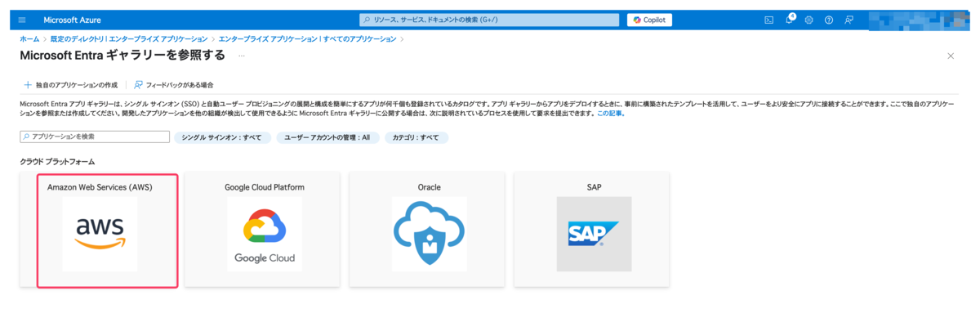Click the クラウド プラットフォーム heading
Image resolution: width=980 pixels, height=309 pixels.
coord(57,162)
